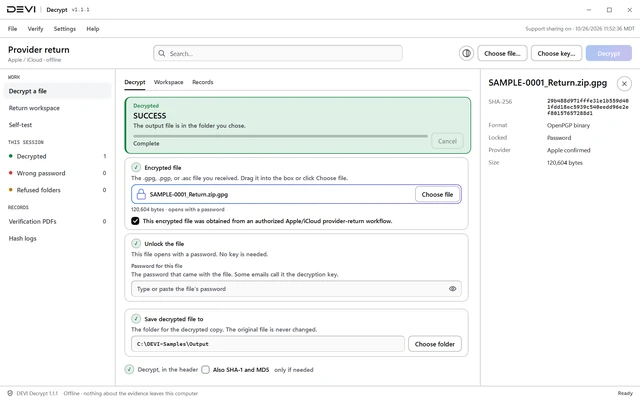
Task: Show password with the eye icon
Action: pos(452,289)
